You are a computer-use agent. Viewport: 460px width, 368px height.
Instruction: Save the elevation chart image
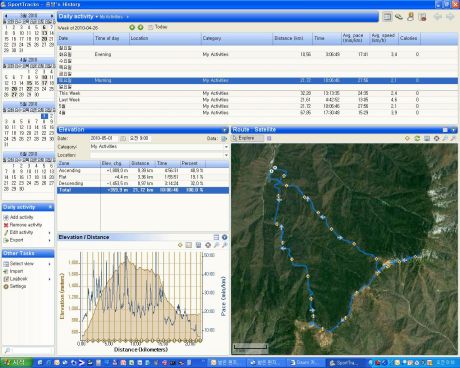pyautogui.click(x=198, y=245)
